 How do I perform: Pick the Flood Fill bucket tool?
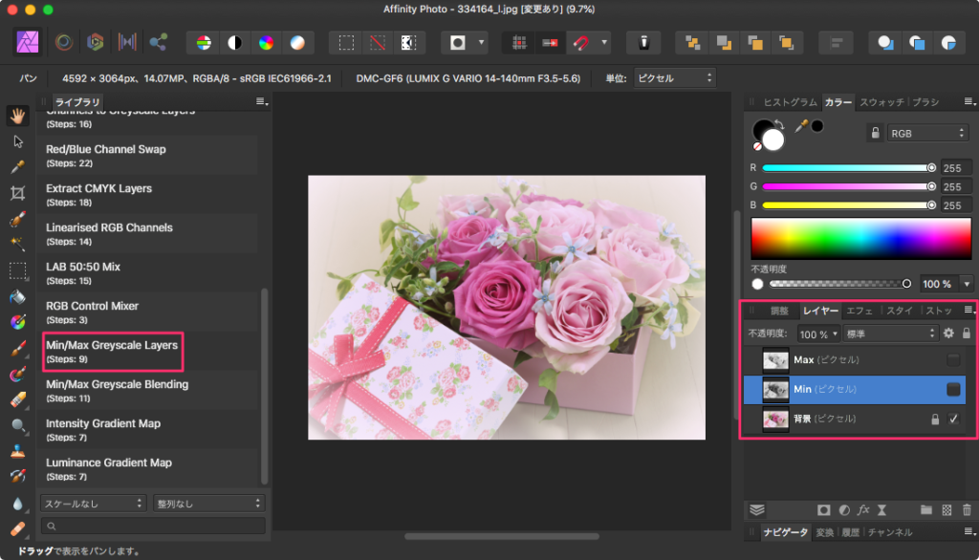click(17, 295)
